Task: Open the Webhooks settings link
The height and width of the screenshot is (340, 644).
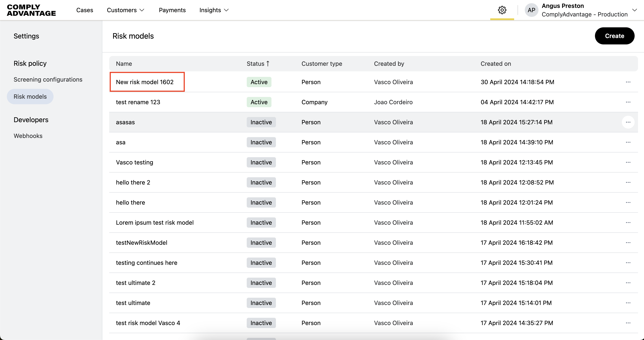Action: (28, 136)
